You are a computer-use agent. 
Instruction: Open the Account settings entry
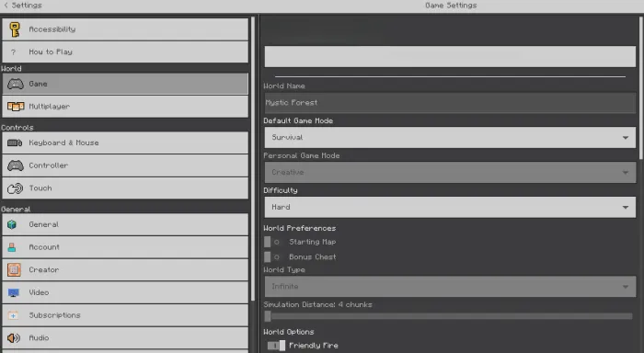click(x=125, y=247)
